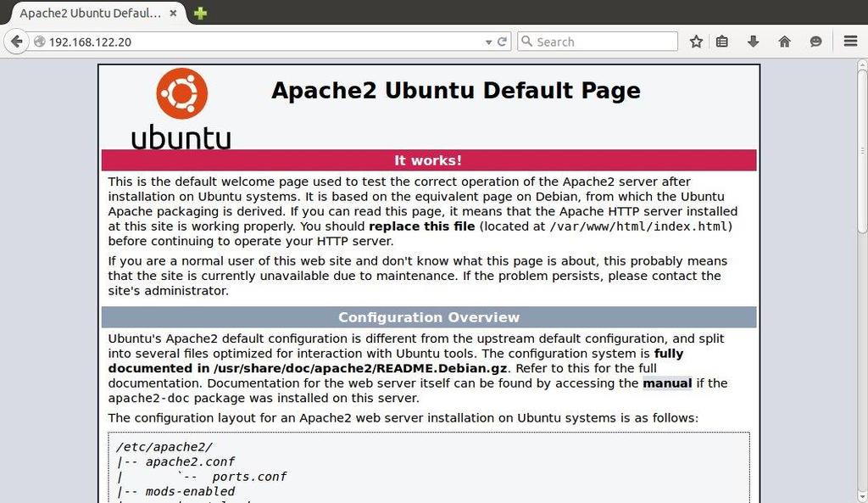Click the address bar showing 192.168.122.20
The width and height of the screenshot is (868, 503).
click(x=260, y=42)
